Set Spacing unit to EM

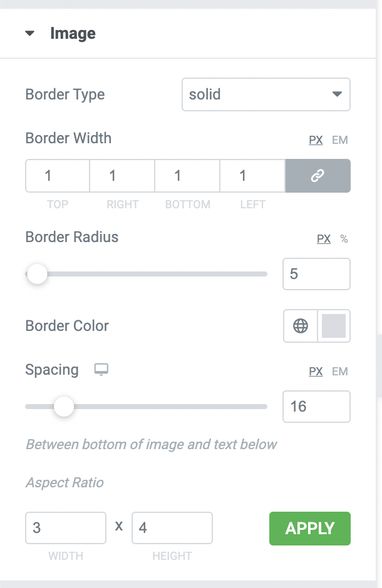tap(340, 371)
